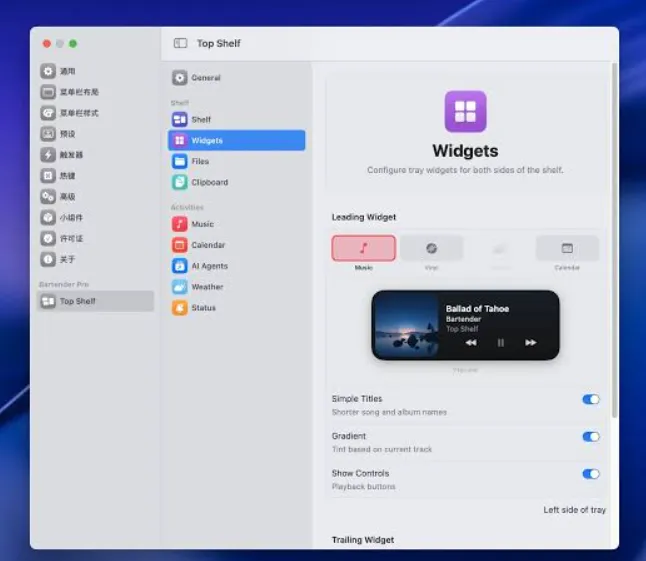Click rewind in the music preview
The width and height of the screenshot is (646, 561).
pyautogui.click(x=471, y=343)
